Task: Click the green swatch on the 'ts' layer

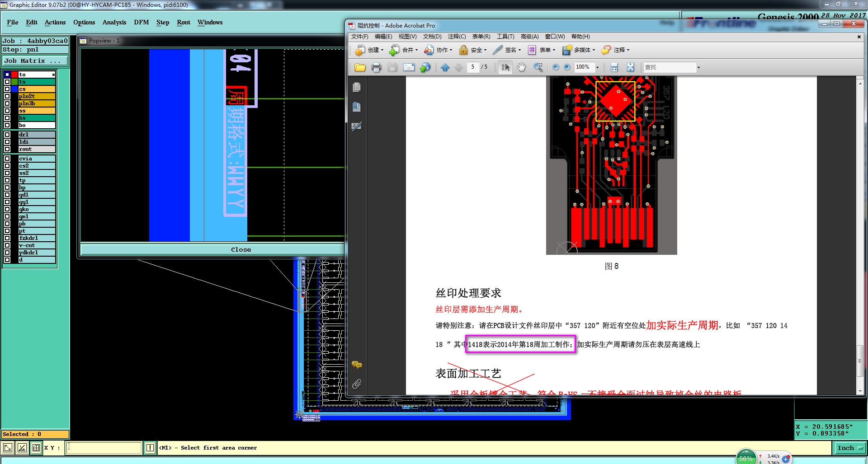Action: (15, 82)
